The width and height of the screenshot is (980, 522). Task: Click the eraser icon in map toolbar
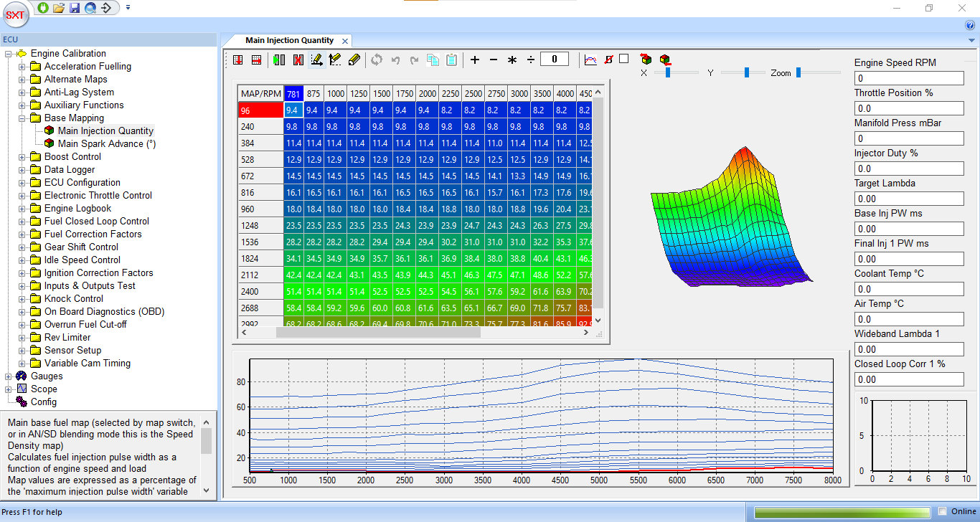point(353,60)
